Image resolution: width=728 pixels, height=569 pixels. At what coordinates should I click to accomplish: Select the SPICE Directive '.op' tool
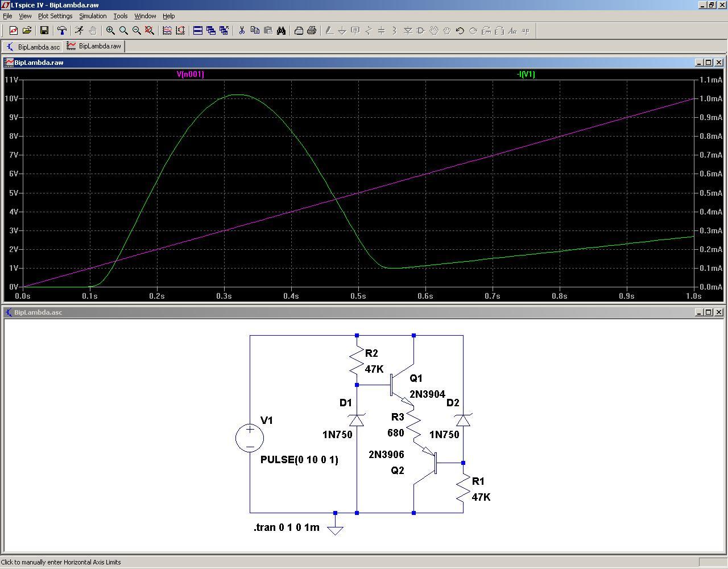[x=526, y=31]
